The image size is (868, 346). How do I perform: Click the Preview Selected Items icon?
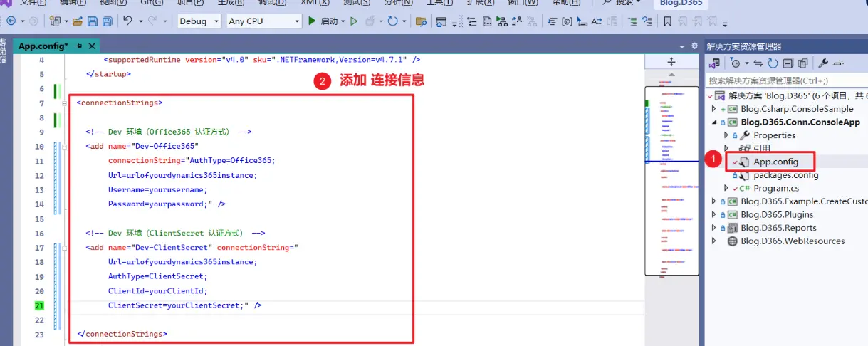(x=838, y=63)
